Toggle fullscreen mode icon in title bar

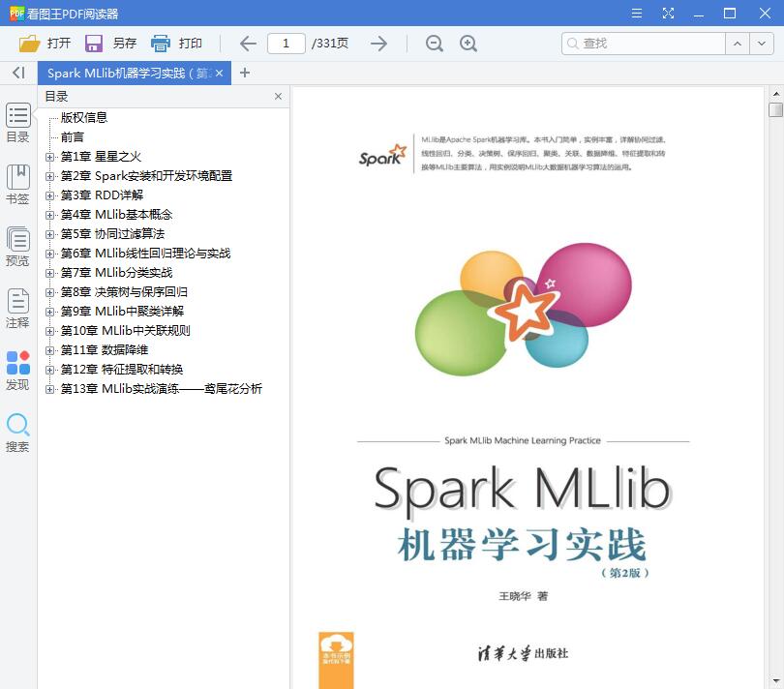click(x=668, y=13)
